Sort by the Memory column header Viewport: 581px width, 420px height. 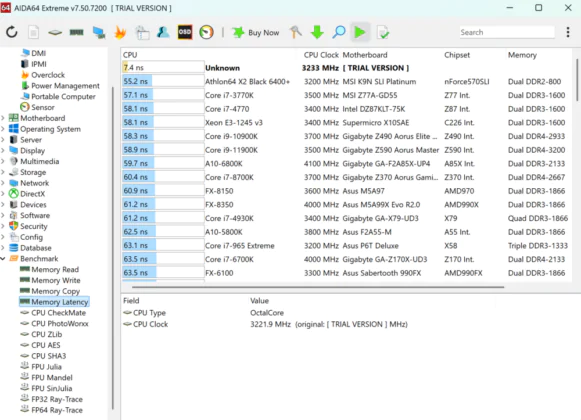point(522,55)
